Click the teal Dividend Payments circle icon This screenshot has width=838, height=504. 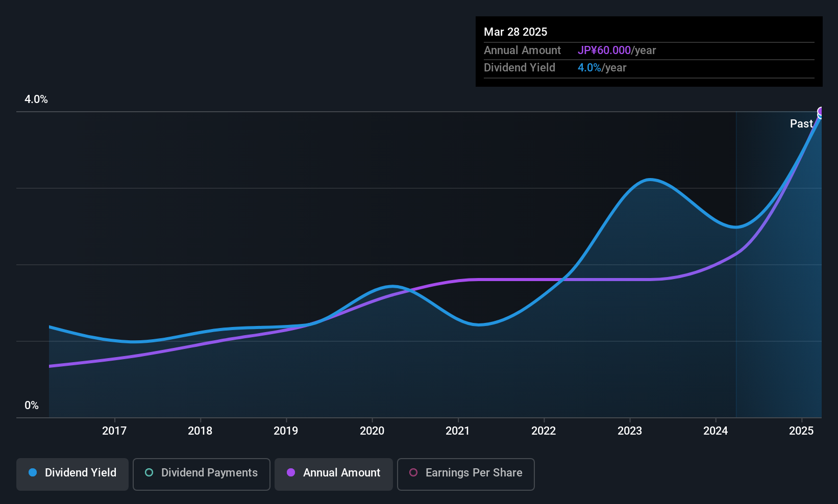(149, 473)
